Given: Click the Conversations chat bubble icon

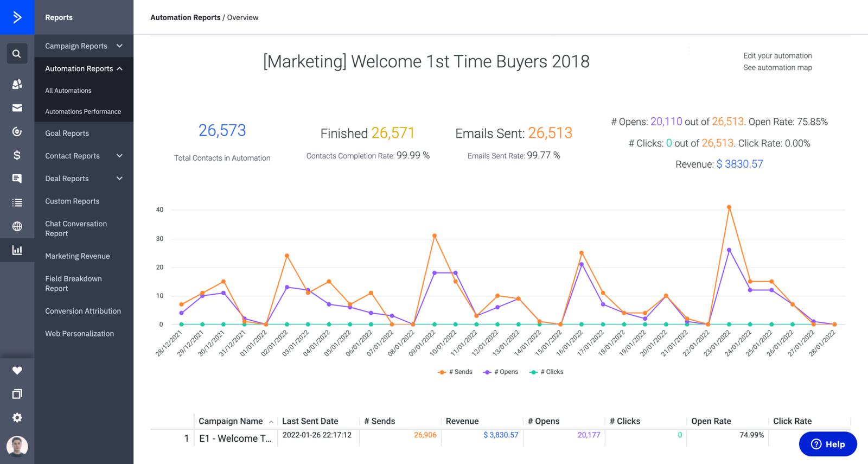Looking at the screenshot, I should pyautogui.click(x=17, y=179).
